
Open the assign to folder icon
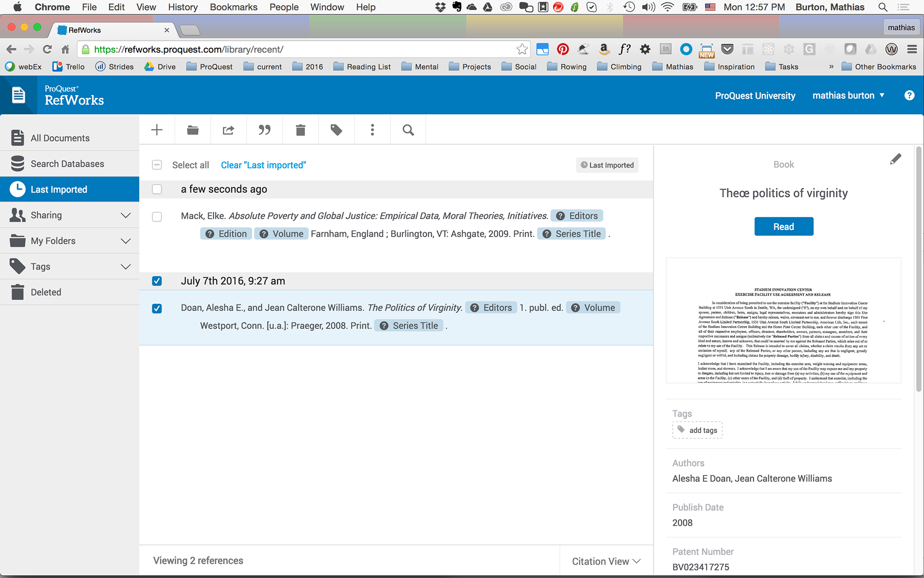point(192,130)
